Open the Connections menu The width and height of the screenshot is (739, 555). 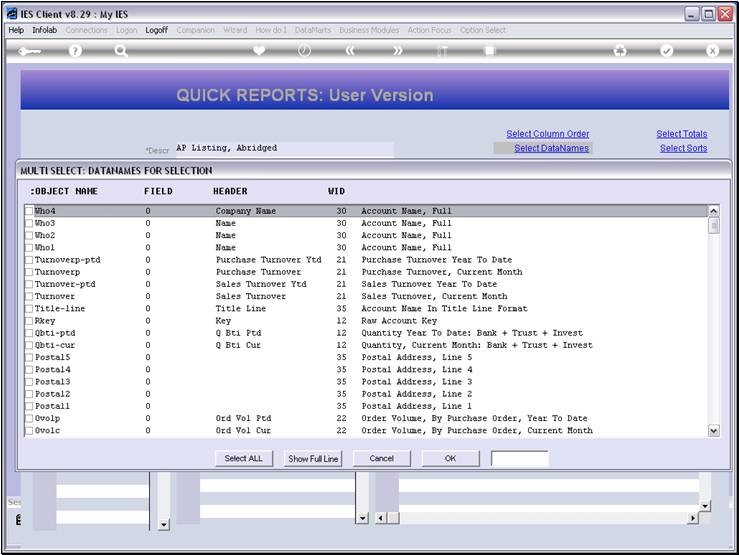pos(86,30)
